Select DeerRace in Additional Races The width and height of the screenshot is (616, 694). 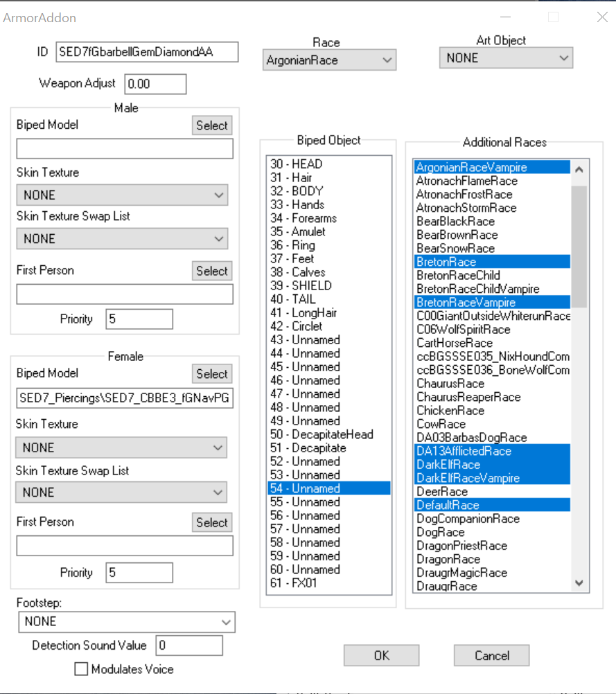pyautogui.click(x=492, y=491)
